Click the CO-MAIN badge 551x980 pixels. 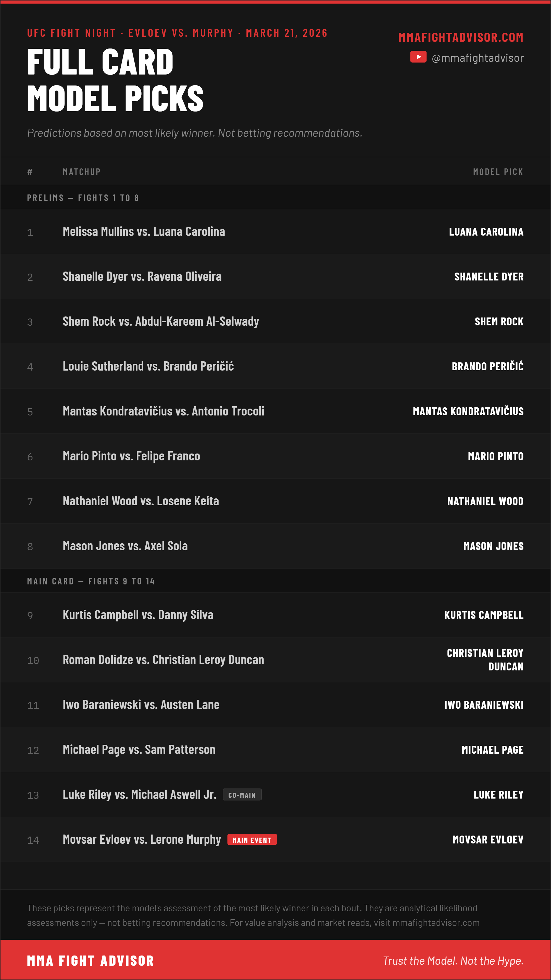[242, 795]
